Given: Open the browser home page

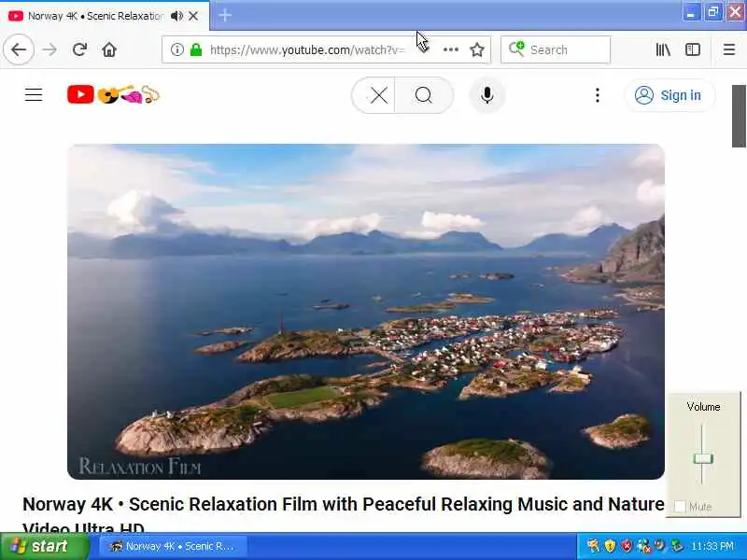Looking at the screenshot, I should 109,49.
